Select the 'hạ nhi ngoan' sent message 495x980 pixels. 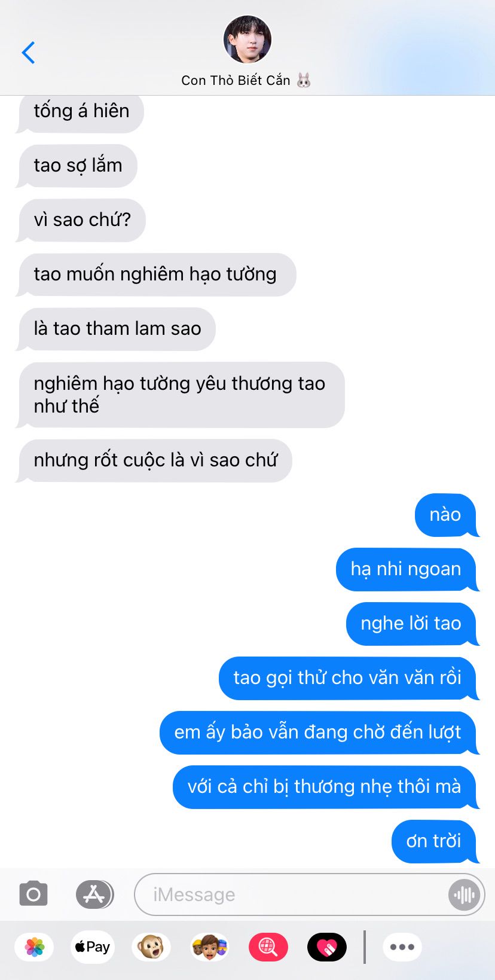pos(407,569)
